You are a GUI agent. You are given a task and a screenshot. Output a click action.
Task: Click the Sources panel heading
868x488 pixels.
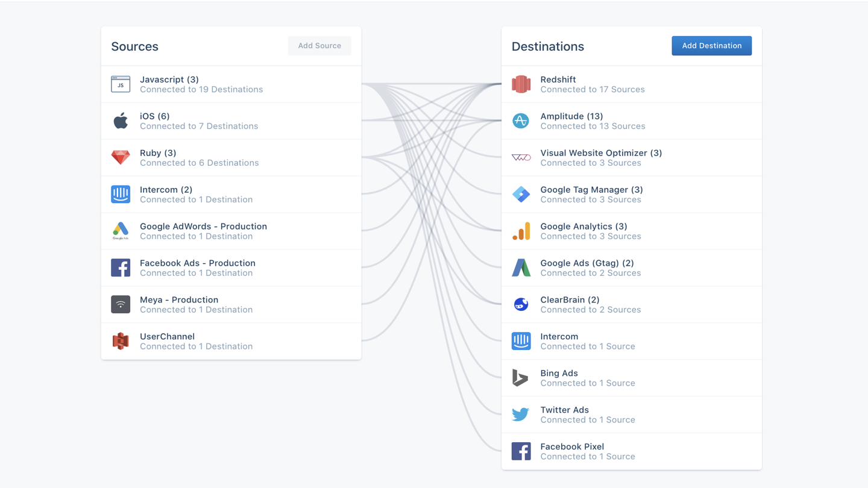pos(135,46)
